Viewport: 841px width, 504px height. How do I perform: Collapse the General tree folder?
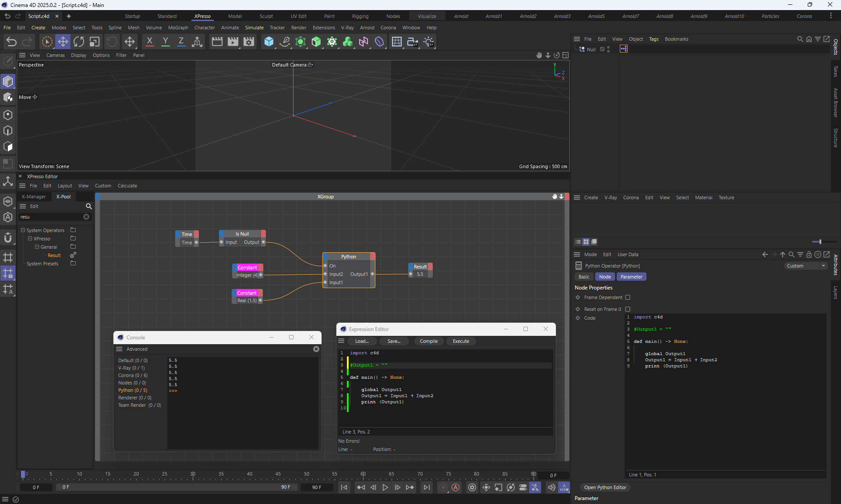(37, 247)
